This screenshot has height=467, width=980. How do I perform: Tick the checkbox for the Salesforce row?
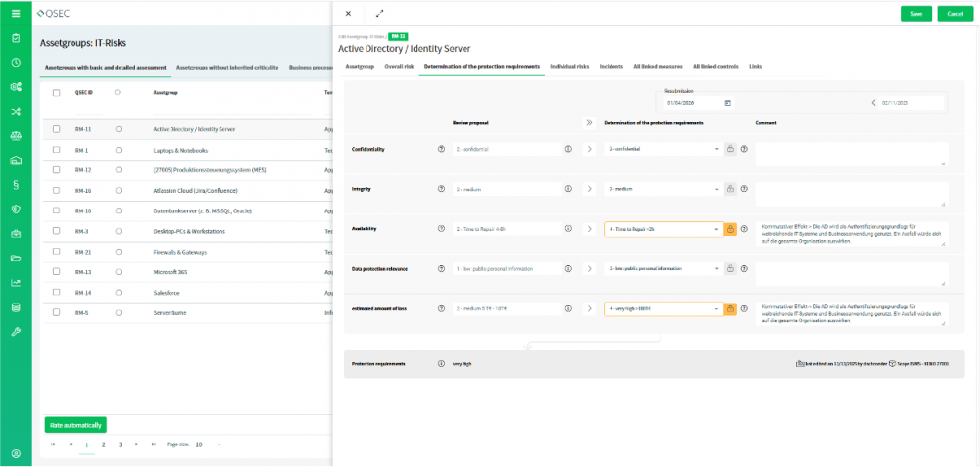click(57, 292)
